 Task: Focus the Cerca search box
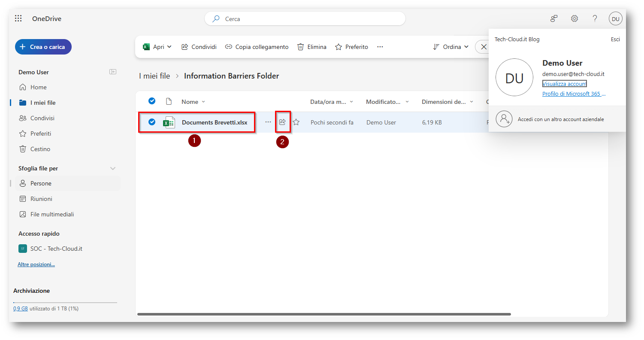point(305,19)
